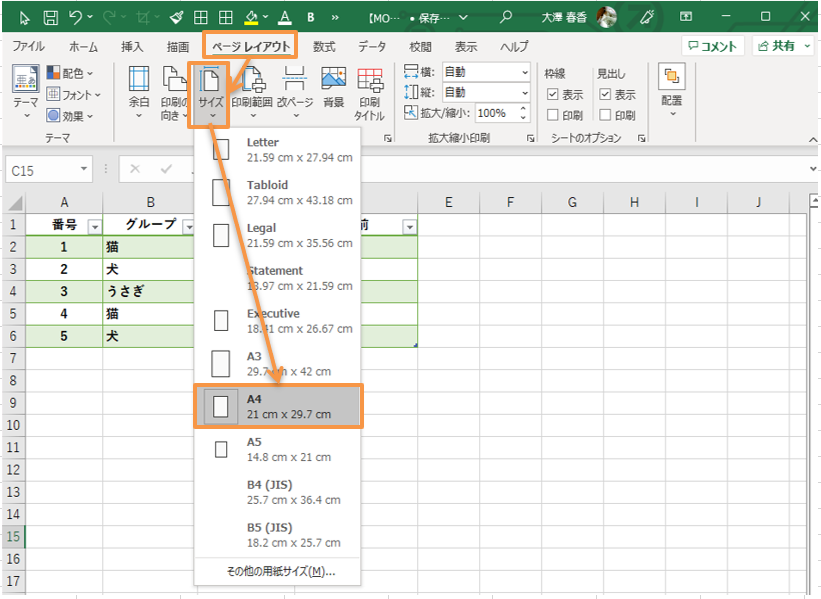Select row header 10
The height and width of the screenshot is (599, 821).
(x=13, y=425)
